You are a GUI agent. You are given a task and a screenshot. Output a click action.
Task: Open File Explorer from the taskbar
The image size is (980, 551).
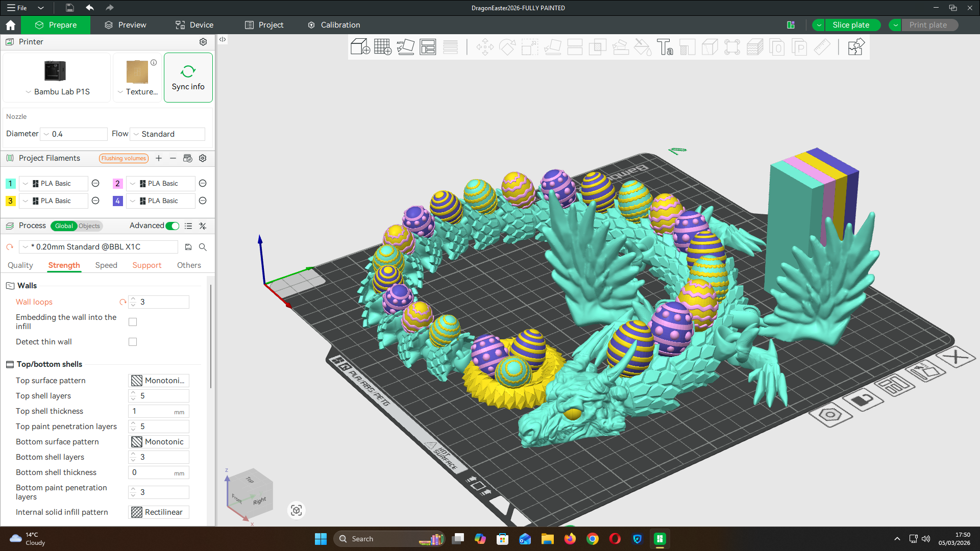click(547, 539)
